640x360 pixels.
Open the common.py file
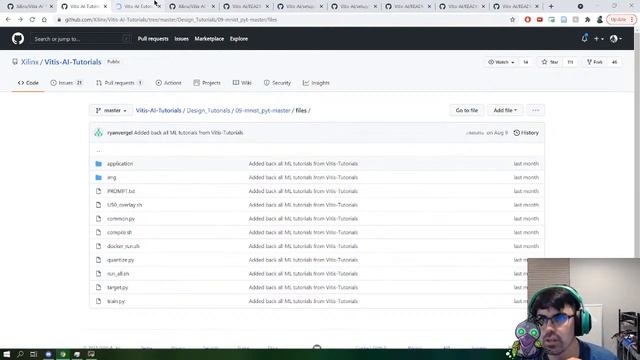[x=121, y=219]
